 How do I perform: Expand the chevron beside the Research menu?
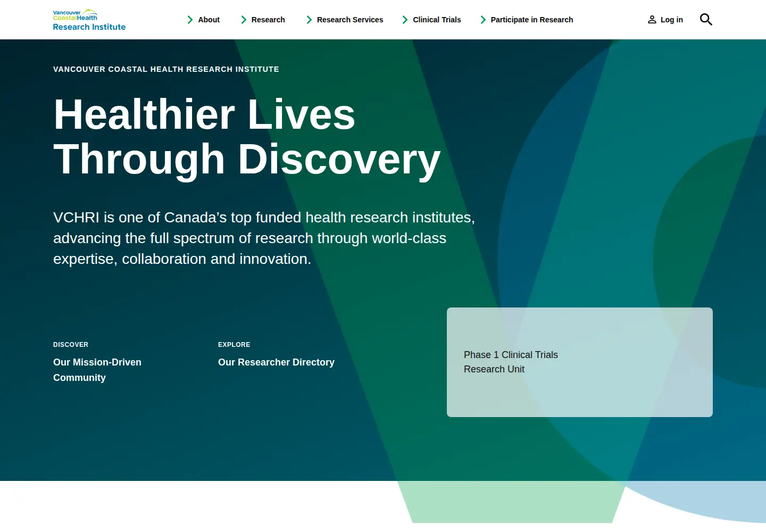point(244,20)
